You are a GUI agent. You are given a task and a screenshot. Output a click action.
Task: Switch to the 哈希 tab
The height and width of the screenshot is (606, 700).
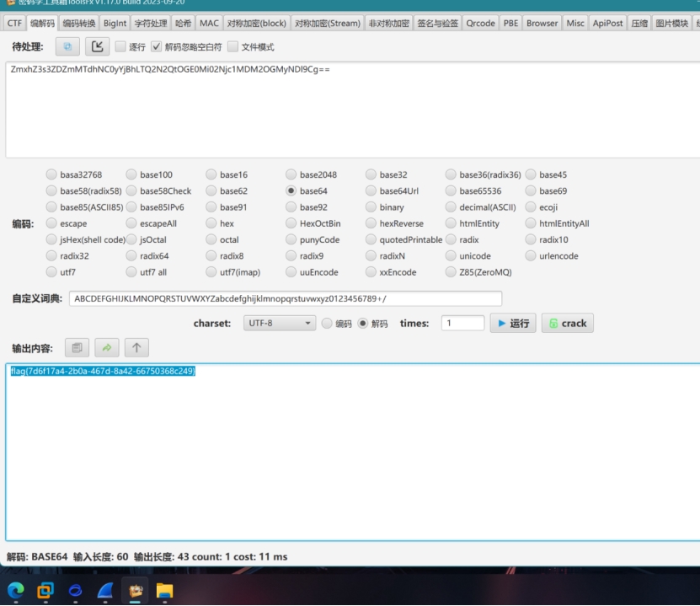(183, 23)
